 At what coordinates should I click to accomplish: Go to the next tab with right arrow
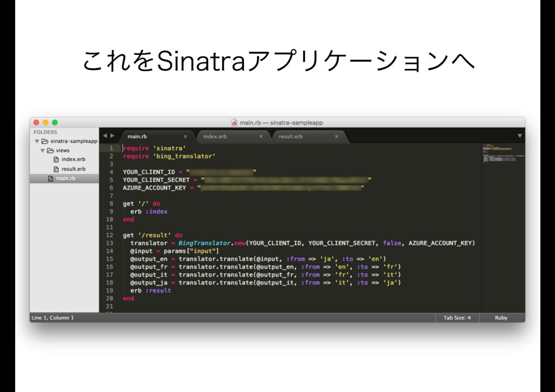click(112, 136)
